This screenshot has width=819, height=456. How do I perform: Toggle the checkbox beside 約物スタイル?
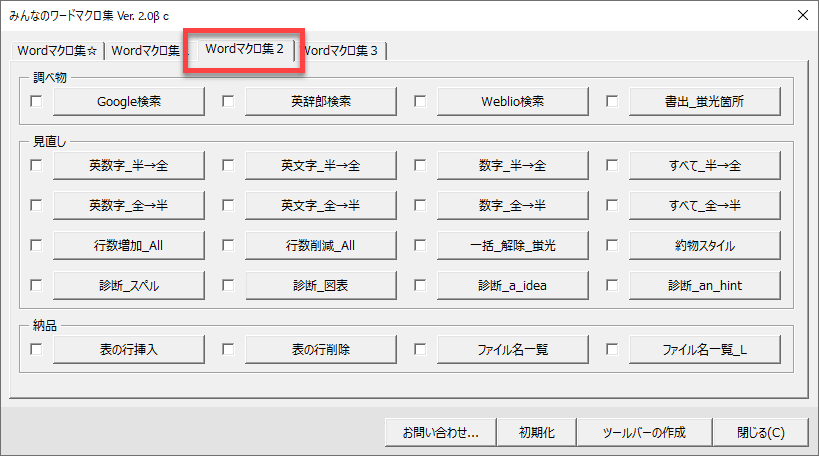612,245
